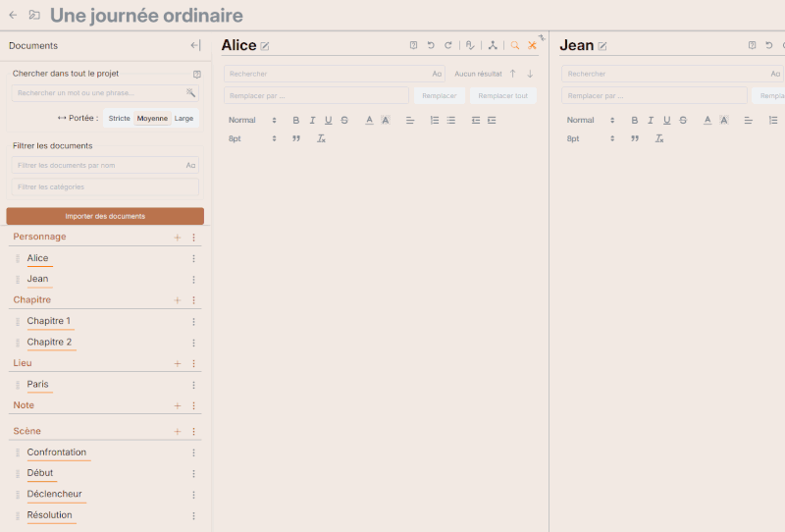Click the redo icon in Alice editor
Screen dimensions: 785x532
tap(448, 45)
